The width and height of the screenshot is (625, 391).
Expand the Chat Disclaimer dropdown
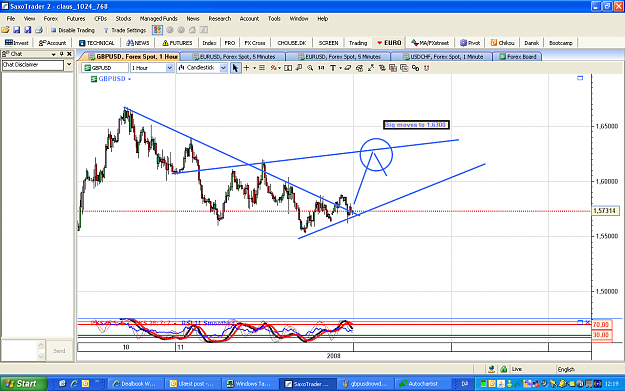(69, 65)
